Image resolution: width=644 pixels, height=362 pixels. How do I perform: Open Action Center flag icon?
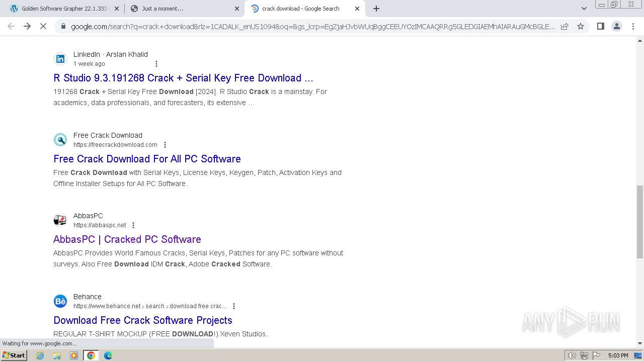coord(596,355)
